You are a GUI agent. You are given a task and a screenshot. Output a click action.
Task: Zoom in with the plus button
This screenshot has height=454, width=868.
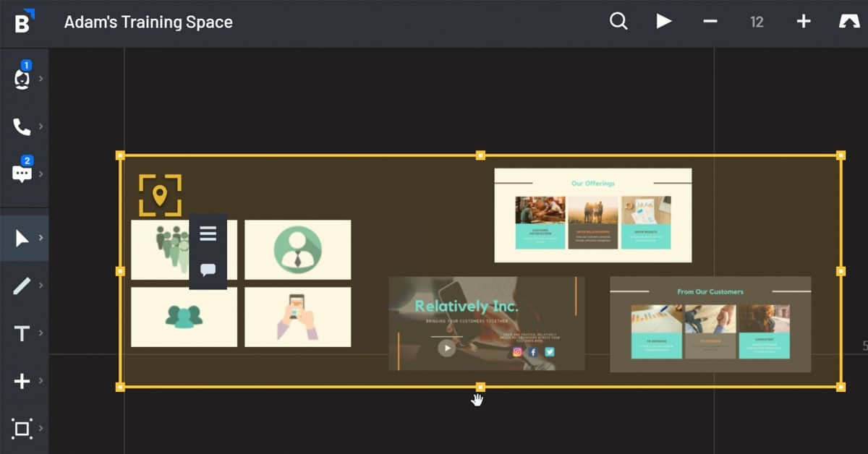click(804, 21)
